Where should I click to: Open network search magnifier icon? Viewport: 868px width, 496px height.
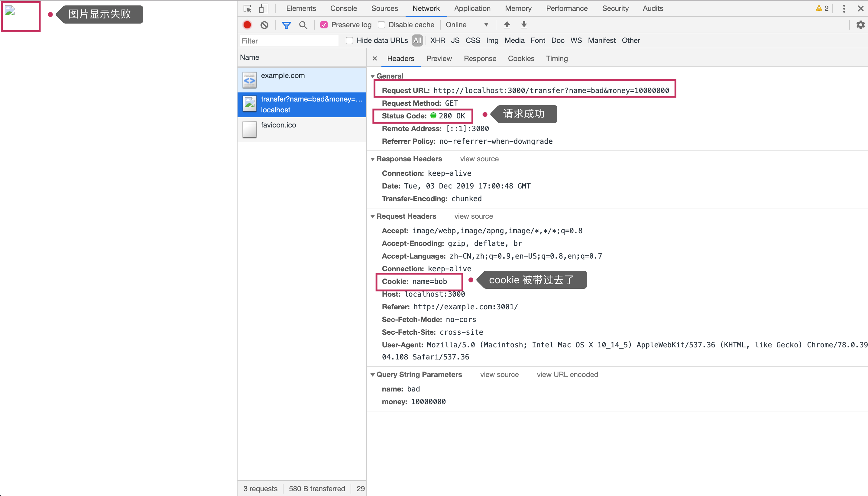point(303,25)
